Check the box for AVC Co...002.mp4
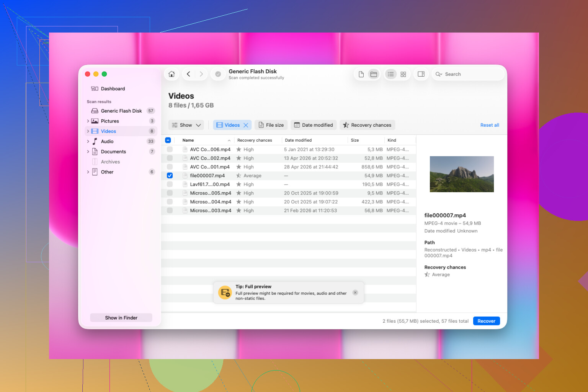Image resolution: width=588 pixels, height=392 pixels. tap(170, 158)
